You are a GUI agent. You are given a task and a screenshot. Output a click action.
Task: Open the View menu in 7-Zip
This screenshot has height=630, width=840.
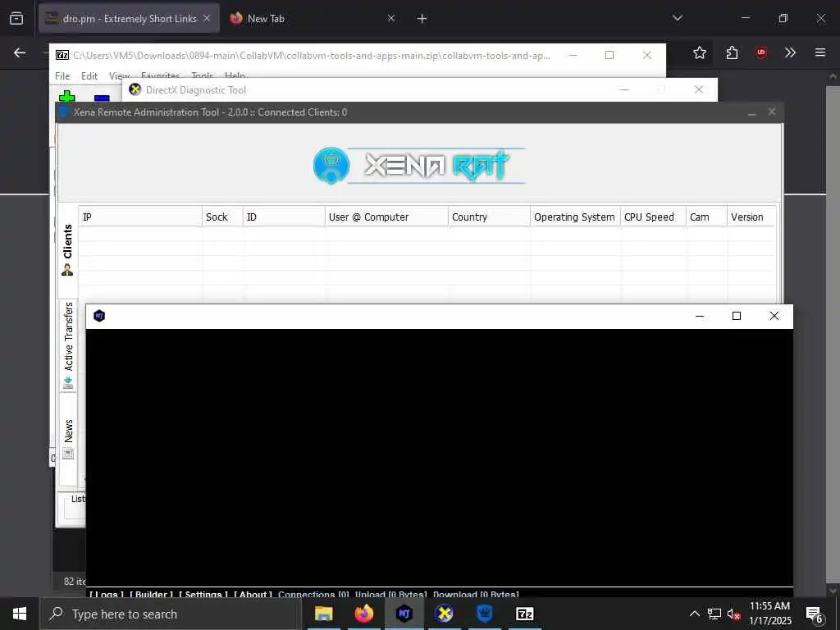119,76
